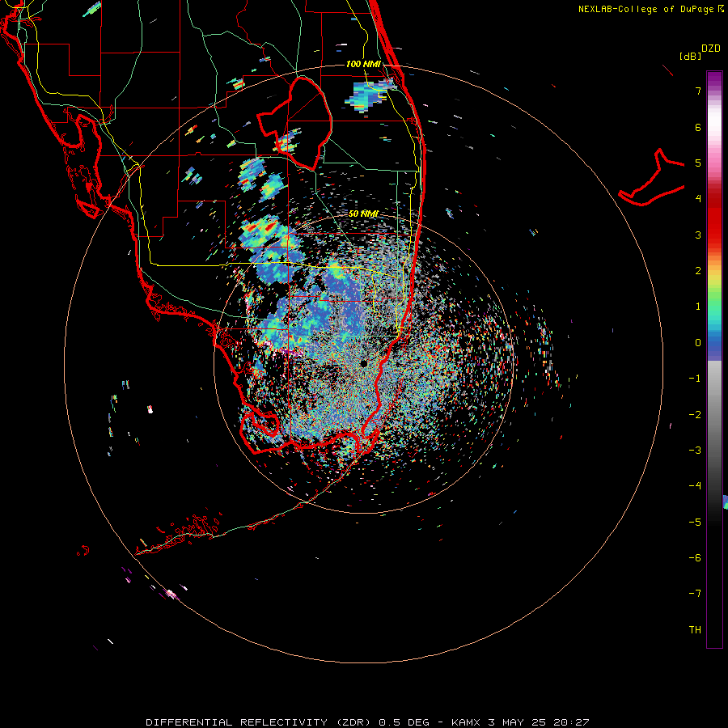Click the 3 value on color scale

pyautogui.click(x=698, y=235)
